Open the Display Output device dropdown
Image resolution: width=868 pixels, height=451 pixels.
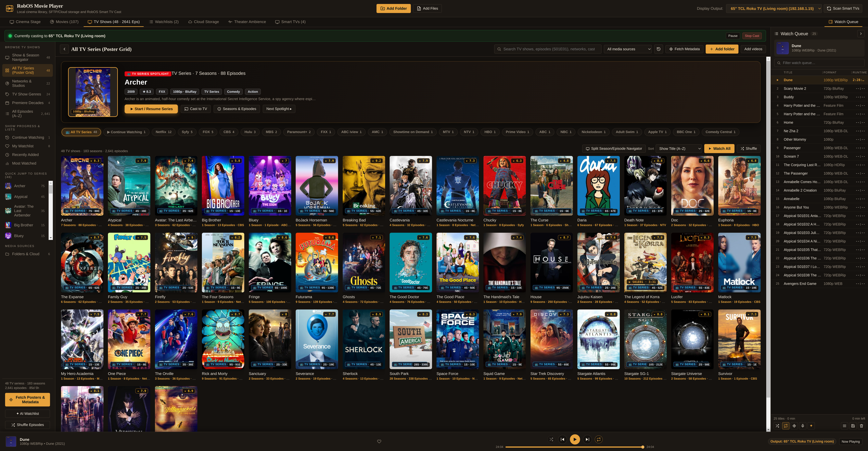coord(774,8)
